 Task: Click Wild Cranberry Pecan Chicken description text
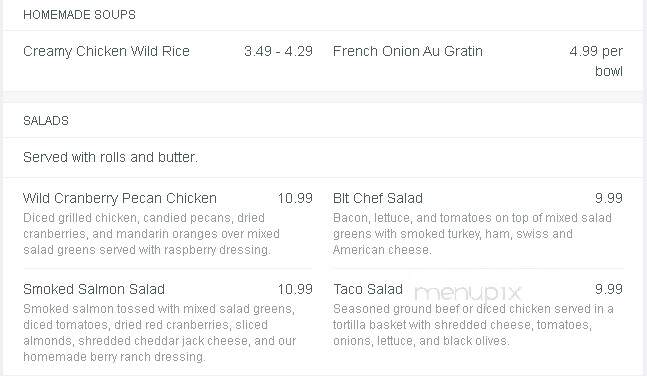(151, 234)
